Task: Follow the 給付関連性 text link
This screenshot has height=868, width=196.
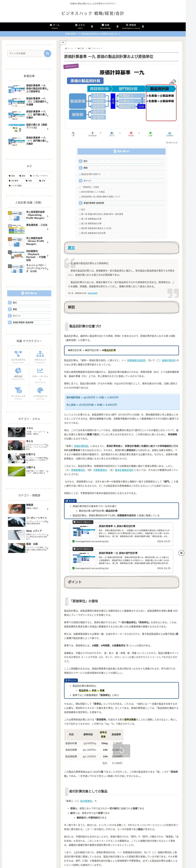Action: click(x=86, y=801)
